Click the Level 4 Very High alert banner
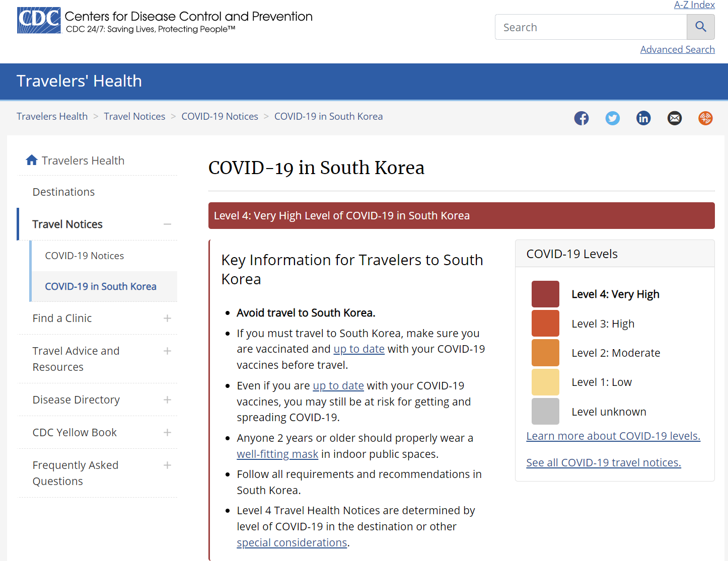This screenshot has width=728, height=561. coord(462,215)
